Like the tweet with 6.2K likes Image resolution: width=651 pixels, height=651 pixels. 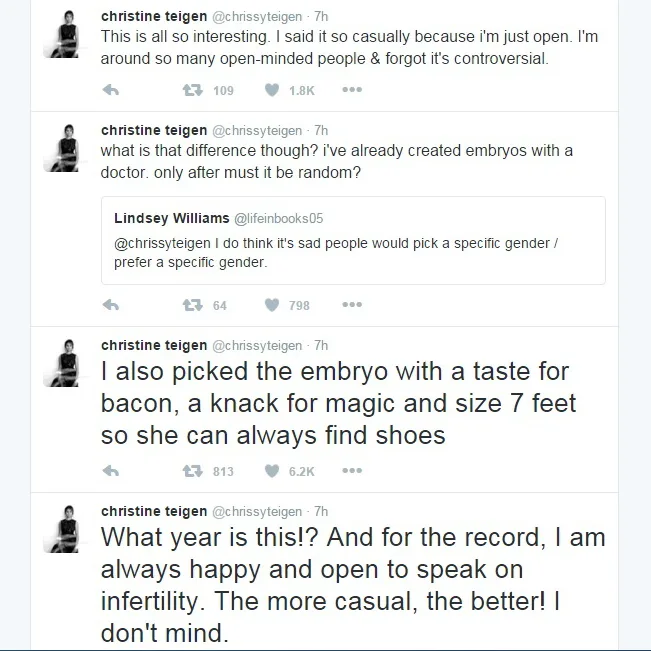point(272,471)
